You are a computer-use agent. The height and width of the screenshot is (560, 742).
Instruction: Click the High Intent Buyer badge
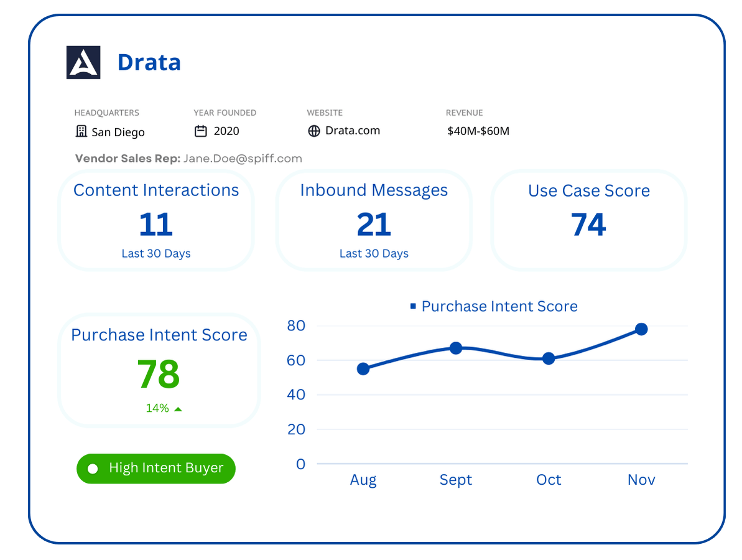156,469
